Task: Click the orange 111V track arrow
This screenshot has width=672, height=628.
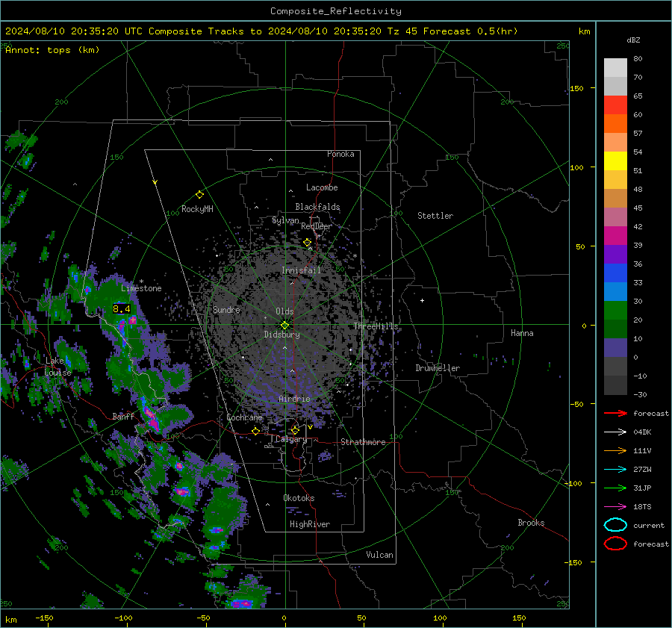Action: pos(615,450)
